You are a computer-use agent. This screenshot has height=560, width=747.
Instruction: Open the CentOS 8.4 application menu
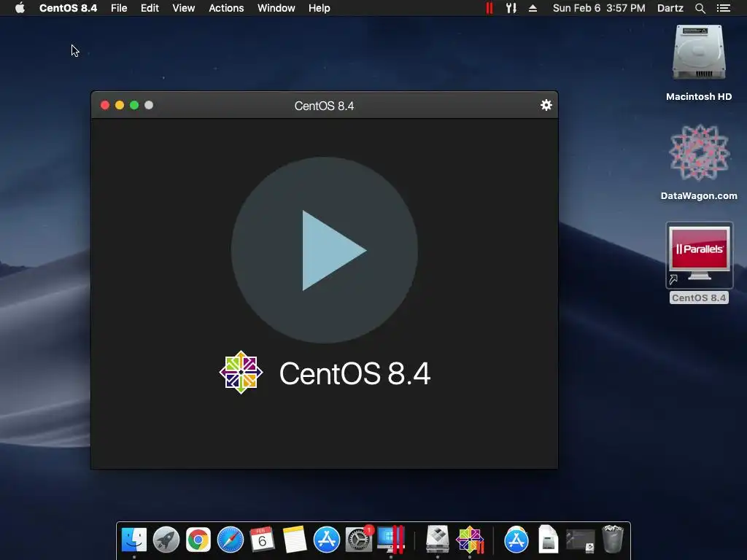click(68, 8)
